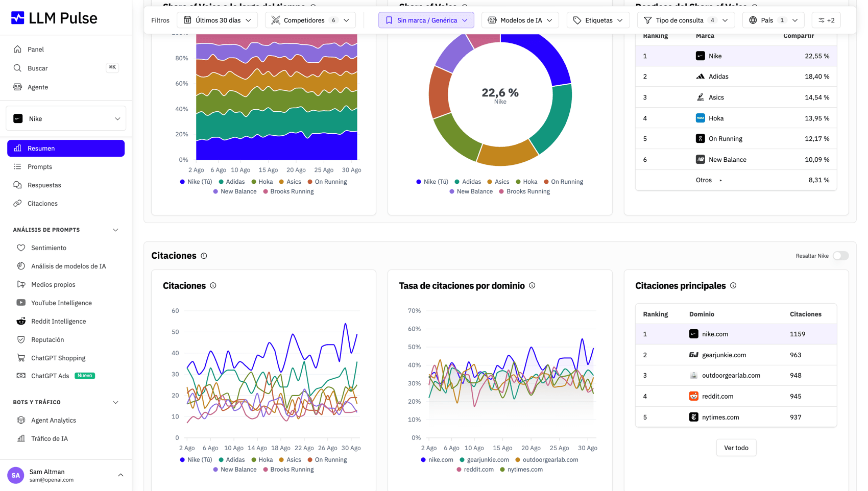Click the YouTube Intelligence icon
The width and height of the screenshot is (868, 491).
21,303
